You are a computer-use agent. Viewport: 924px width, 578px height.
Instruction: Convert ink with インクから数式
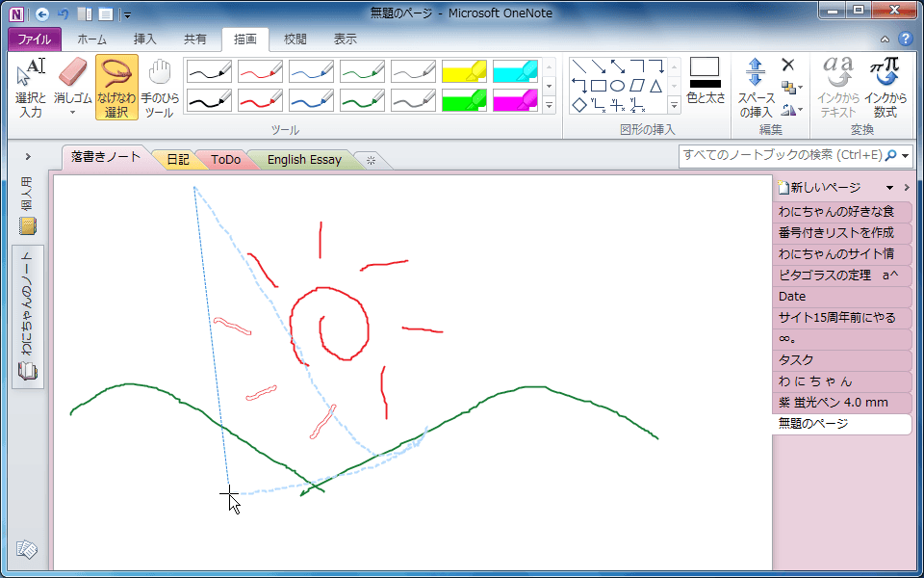click(885, 88)
